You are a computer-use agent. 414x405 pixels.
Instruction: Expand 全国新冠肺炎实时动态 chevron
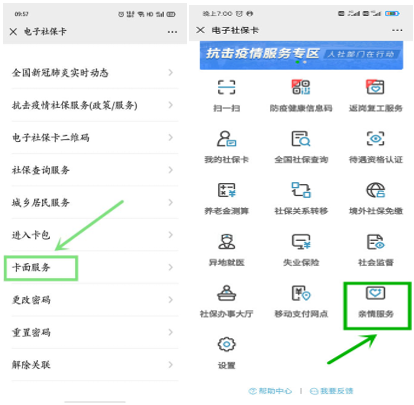171,72
